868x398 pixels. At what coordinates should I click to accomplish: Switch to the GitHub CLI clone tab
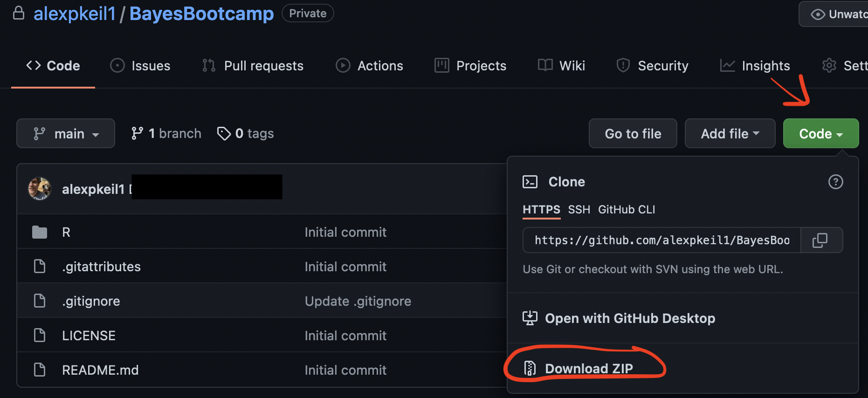pyautogui.click(x=627, y=210)
